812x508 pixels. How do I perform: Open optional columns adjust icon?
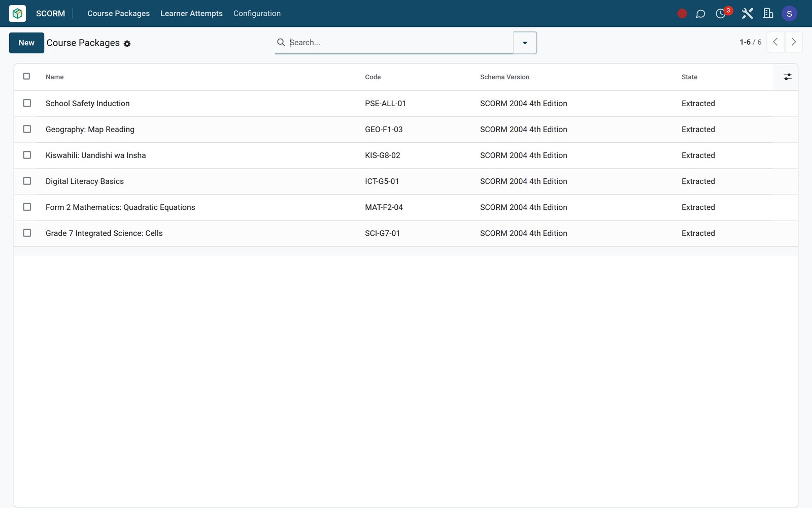point(787,77)
